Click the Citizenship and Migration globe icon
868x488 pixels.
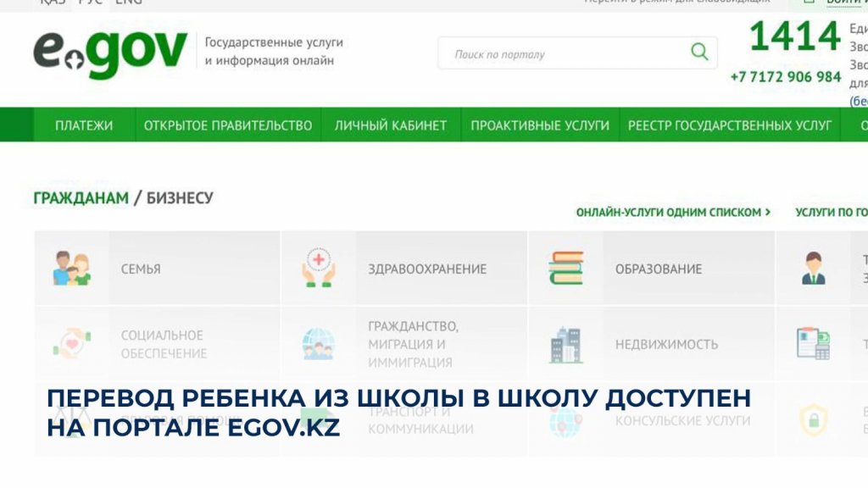pos(319,344)
